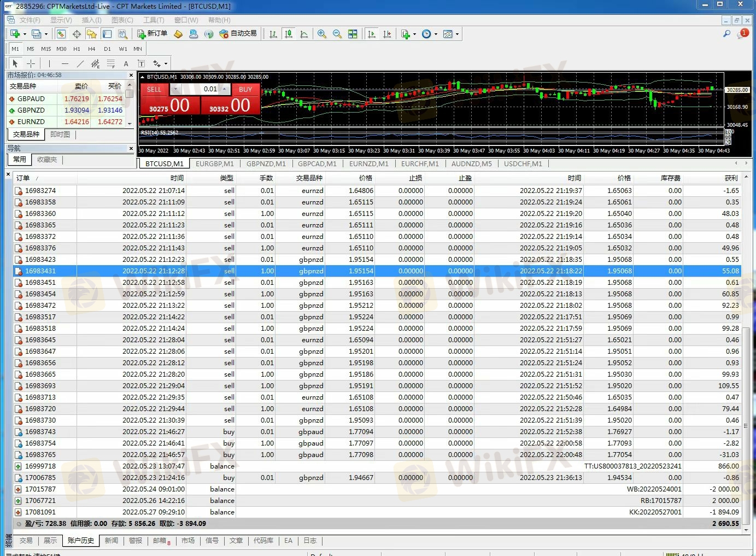Toggle the Navigator star-folder icon
Screen dimensions: 756x556
pyautogui.click(x=92, y=34)
